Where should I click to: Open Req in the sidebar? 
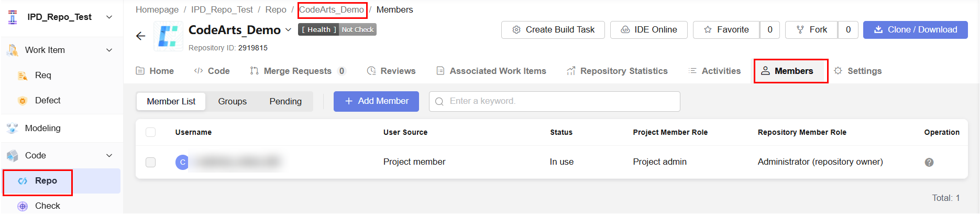[x=43, y=76]
